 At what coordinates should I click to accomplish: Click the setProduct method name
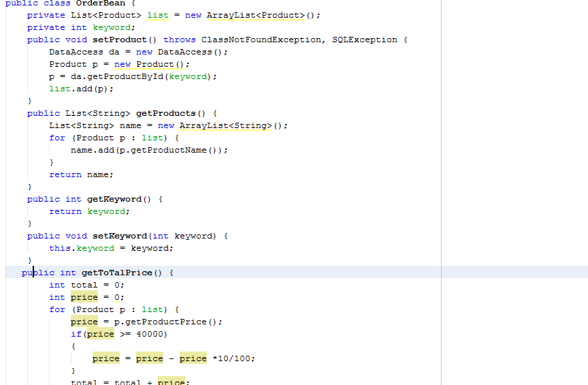tap(120, 40)
